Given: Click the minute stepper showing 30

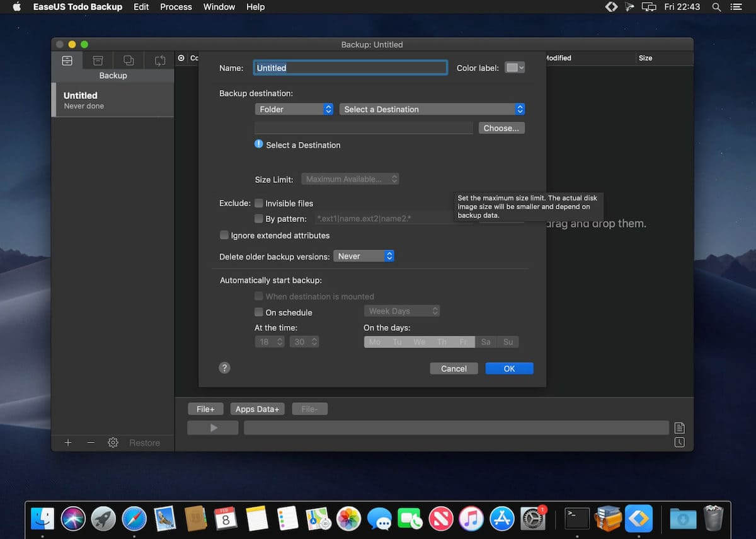Looking at the screenshot, I should click(x=304, y=342).
